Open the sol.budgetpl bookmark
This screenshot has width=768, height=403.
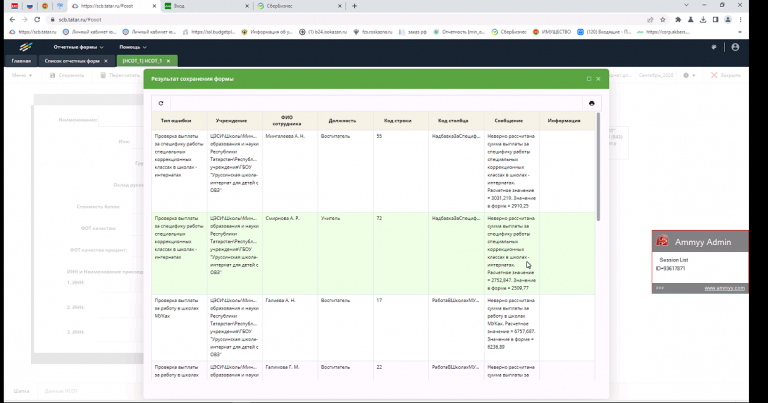pyautogui.click(x=209, y=32)
